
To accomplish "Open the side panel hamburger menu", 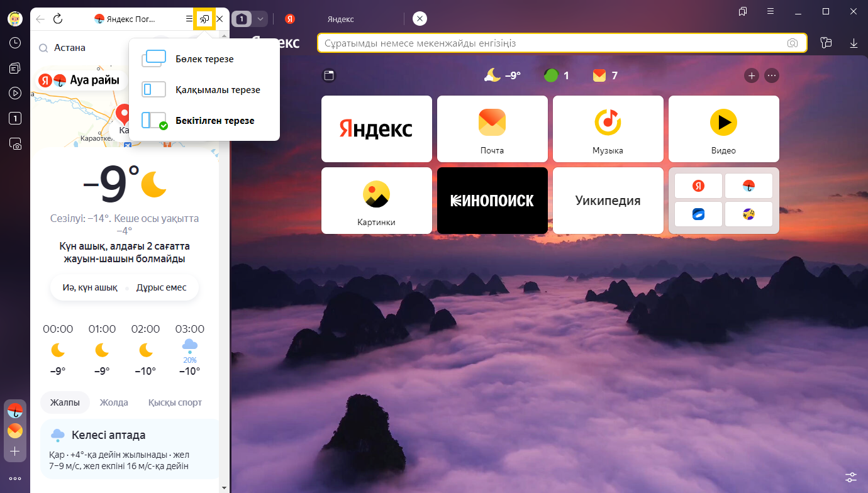I will click(x=189, y=19).
